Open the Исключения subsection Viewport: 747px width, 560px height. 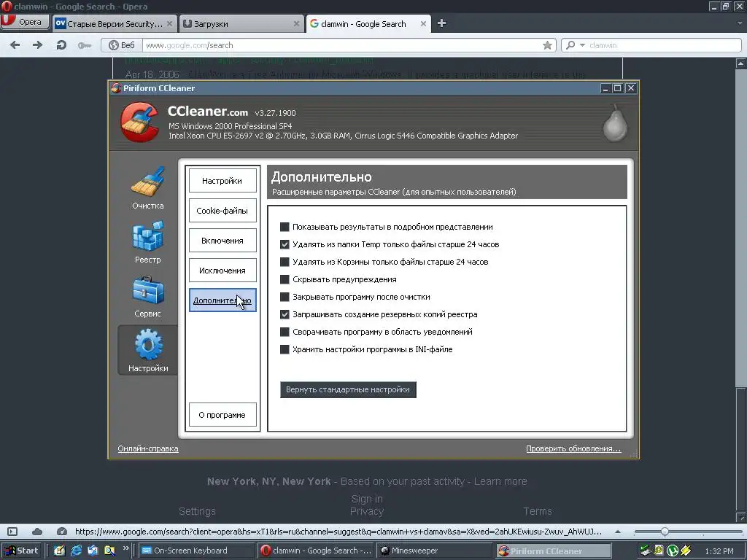222,271
